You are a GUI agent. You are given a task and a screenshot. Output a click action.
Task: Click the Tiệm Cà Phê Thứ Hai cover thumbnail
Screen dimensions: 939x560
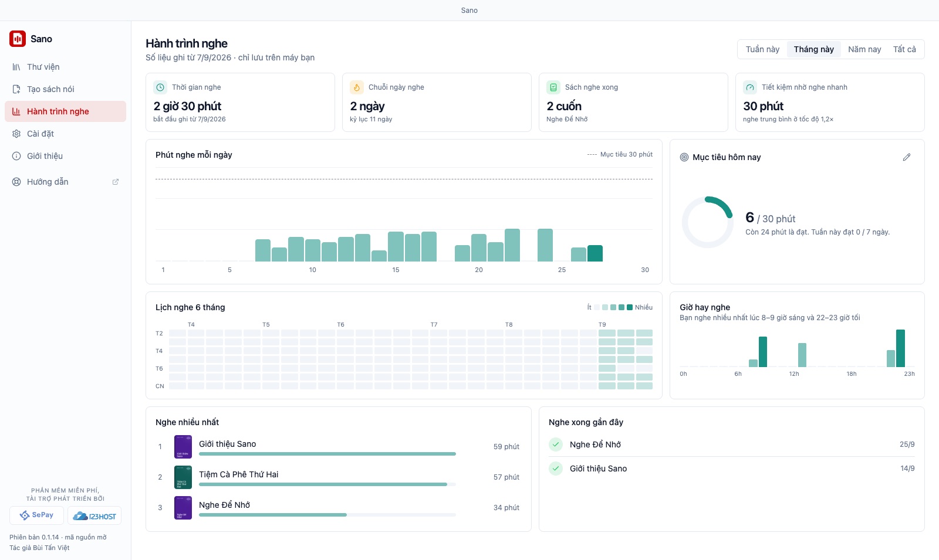183,477
